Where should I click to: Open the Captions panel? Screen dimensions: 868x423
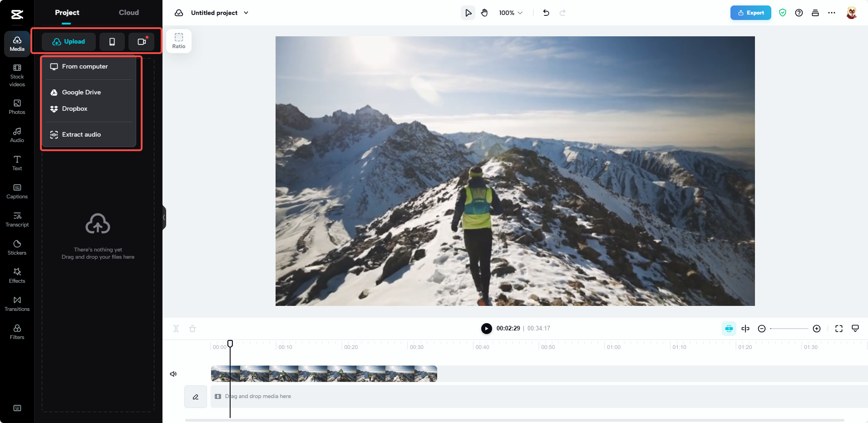click(x=17, y=192)
